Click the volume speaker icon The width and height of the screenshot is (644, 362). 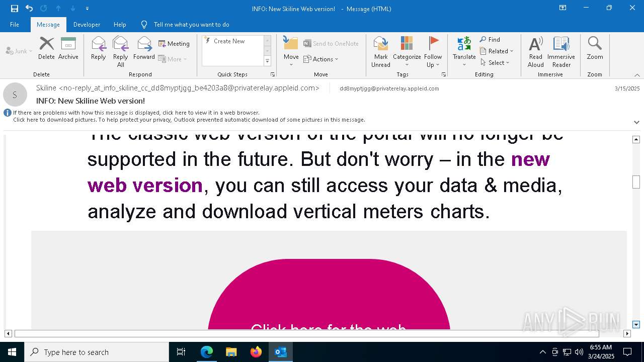coord(579,352)
